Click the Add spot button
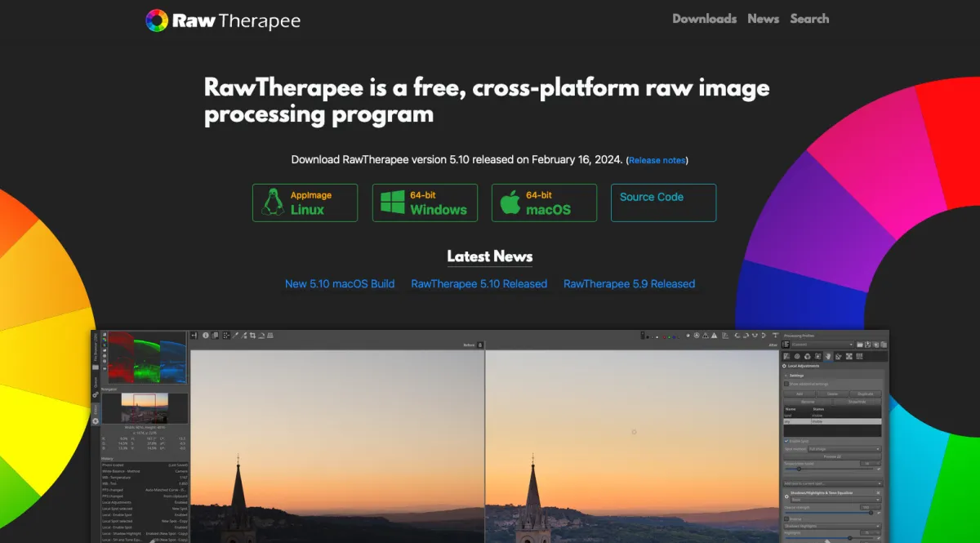 coord(800,394)
